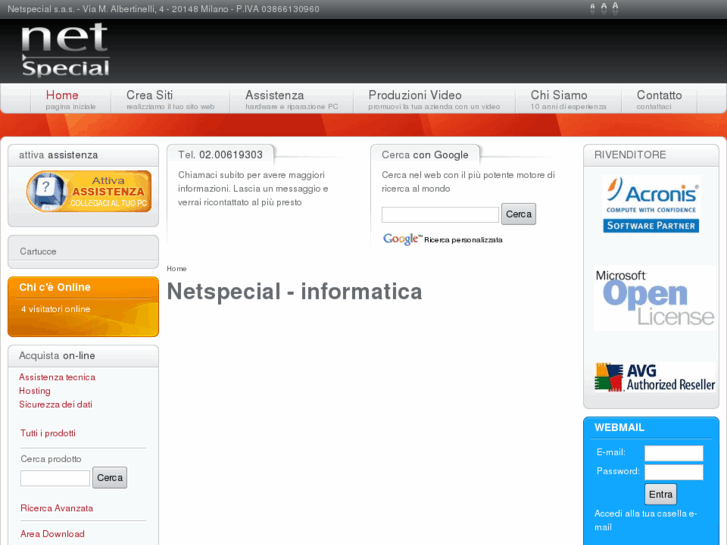Click the 'Acquista on-line' heading
The height and width of the screenshot is (545, 727).
click(x=57, y=356)
